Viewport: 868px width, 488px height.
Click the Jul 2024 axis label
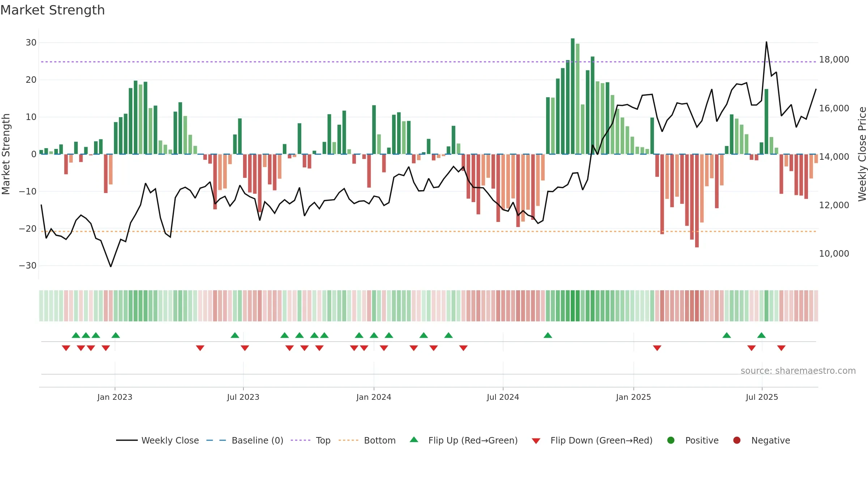click(x=503, y=397)
